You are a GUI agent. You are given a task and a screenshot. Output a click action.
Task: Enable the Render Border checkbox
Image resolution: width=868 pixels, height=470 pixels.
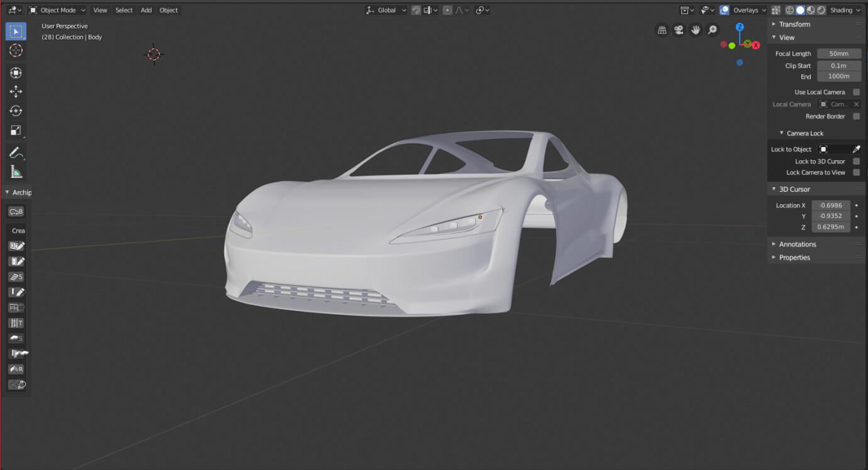point(857,116)
